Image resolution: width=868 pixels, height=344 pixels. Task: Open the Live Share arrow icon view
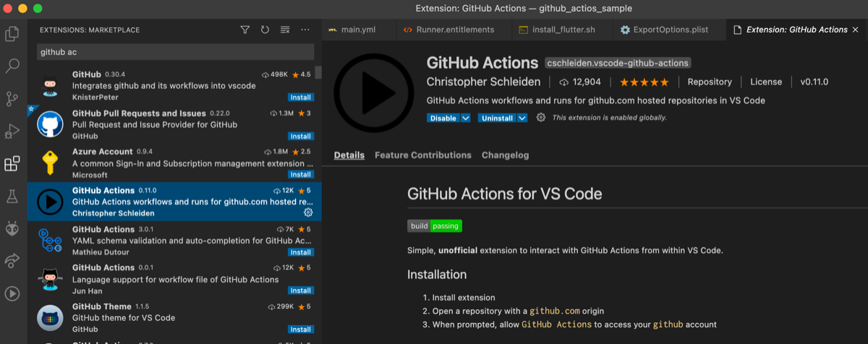point(12,261)
